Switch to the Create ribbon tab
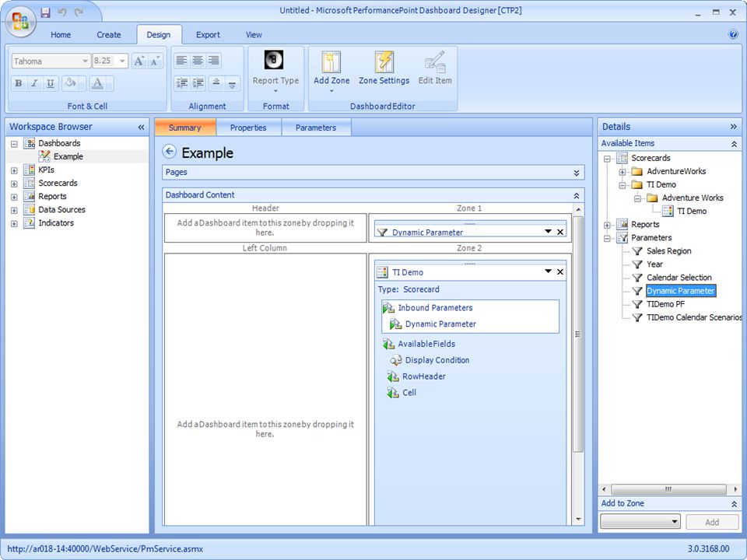 pos(109,35)
